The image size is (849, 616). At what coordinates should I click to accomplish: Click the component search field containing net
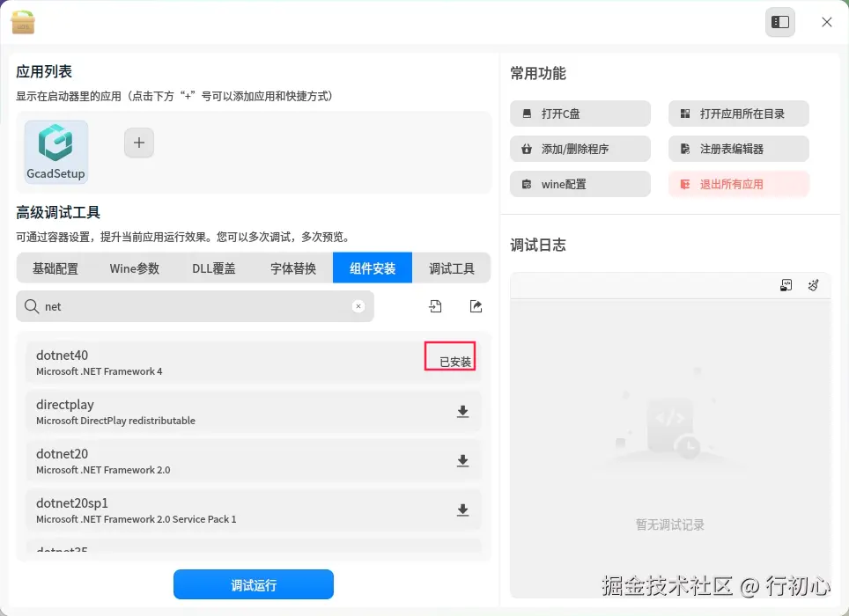[195, 306]
